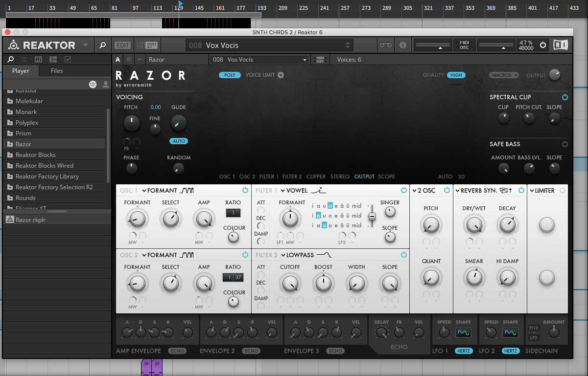The image size is (588, 376).
Task: Switch to the Files tab
Action: (57, 71)
